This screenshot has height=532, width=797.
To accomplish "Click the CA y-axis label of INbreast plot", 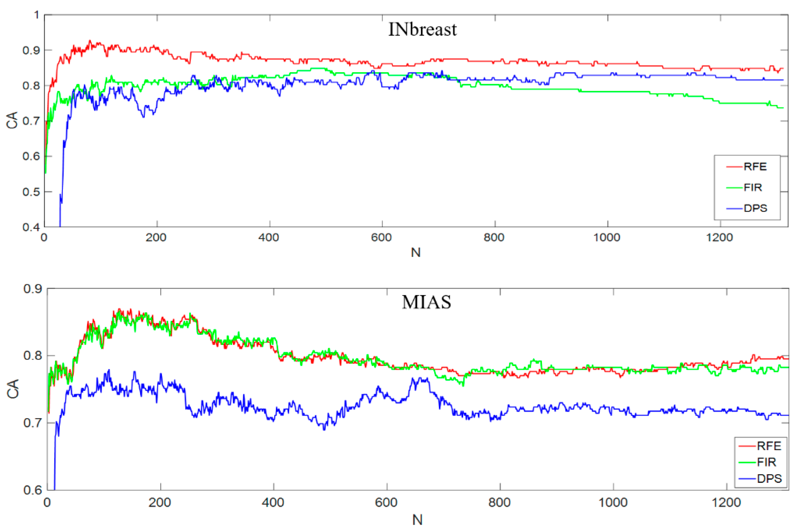I will coord(12,120).
